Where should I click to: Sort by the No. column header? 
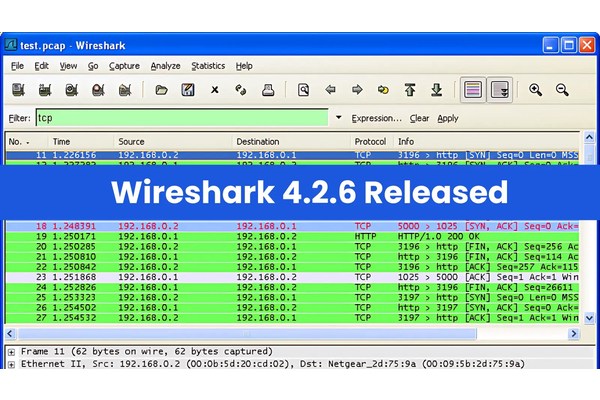coord(26,142)
